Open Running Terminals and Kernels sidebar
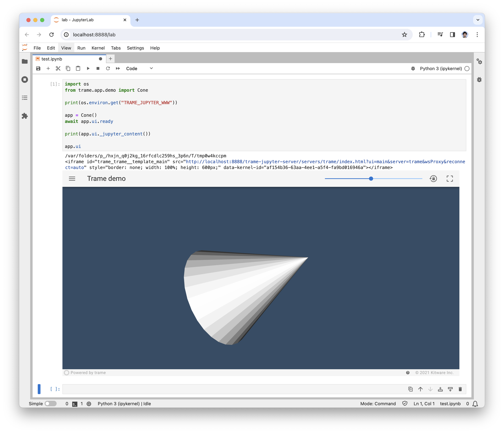The width and height of the screenshot is (504, 433). coord(25,80)
